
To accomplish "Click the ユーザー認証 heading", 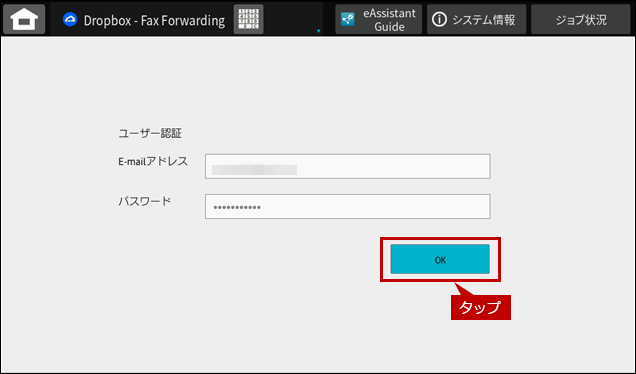I will (150, 133).
